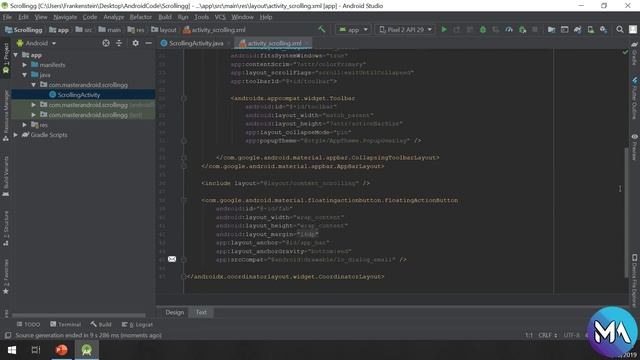Image resolution: width=640 pixels, height=360 pixels.
Task: Open the Android project view dropdown
Action: 36,43
